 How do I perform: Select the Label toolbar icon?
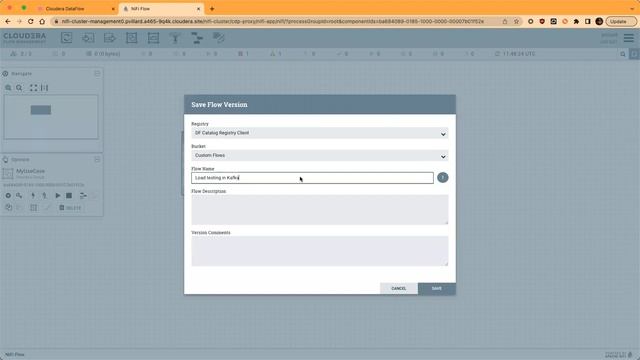218,38
